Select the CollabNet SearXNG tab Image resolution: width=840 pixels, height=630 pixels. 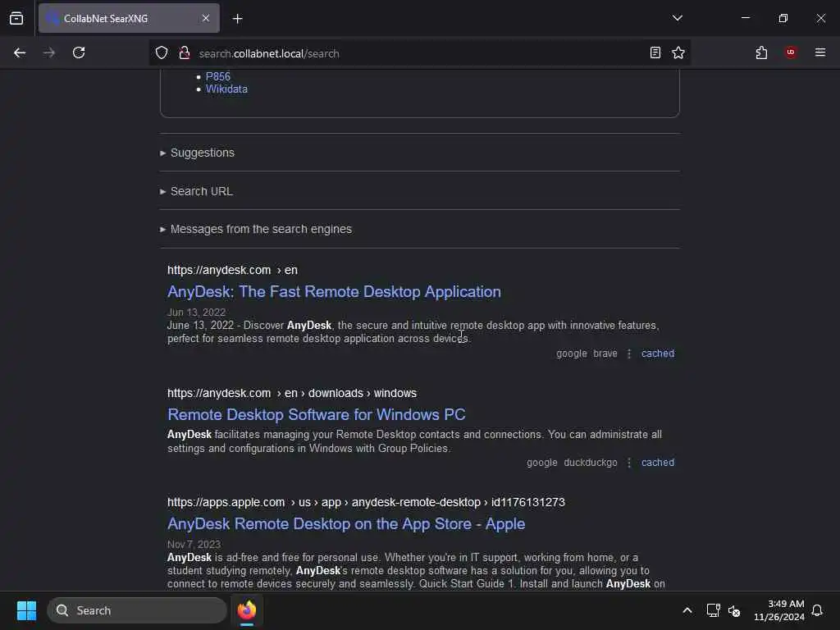pos(129,18)
